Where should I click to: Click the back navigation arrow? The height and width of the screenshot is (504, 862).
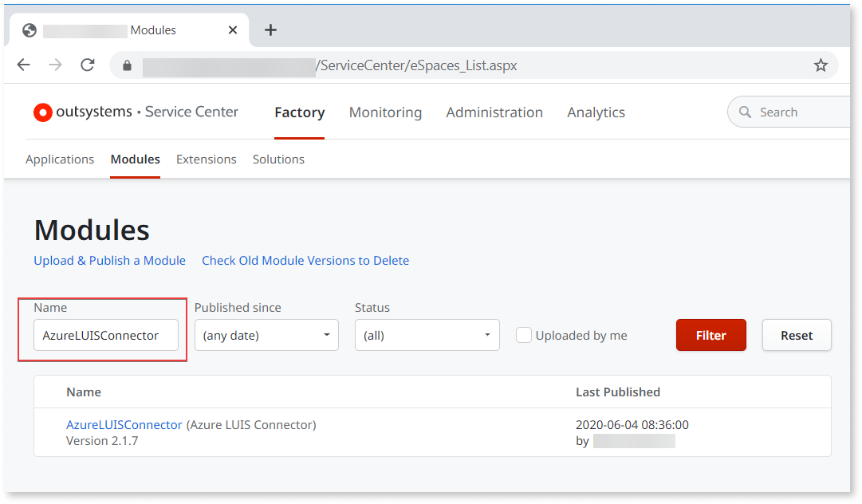tap(24, 65)
